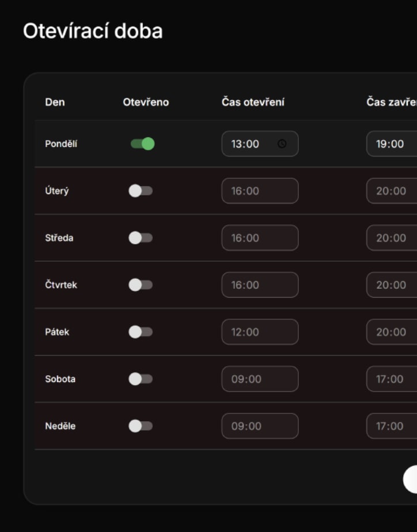417x532 pixels.
Task: Click the Sobota opening time field
Action: (x=260, y=379)
